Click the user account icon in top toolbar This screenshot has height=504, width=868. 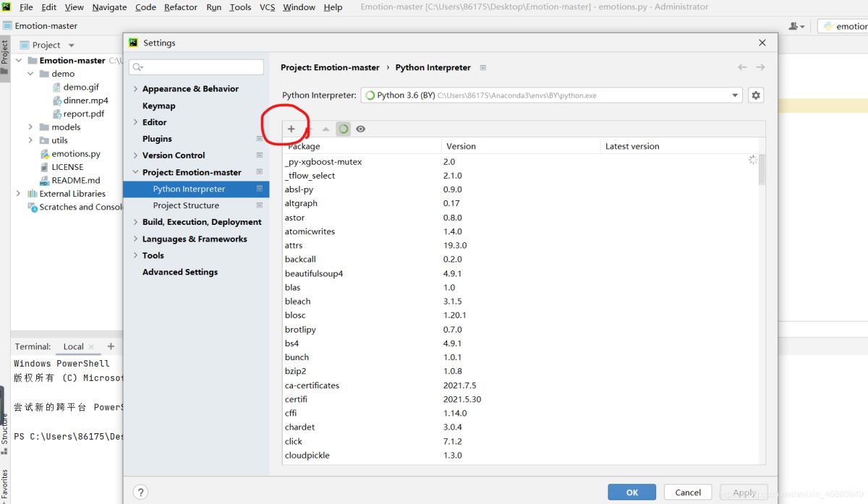[x=795, y=26]
